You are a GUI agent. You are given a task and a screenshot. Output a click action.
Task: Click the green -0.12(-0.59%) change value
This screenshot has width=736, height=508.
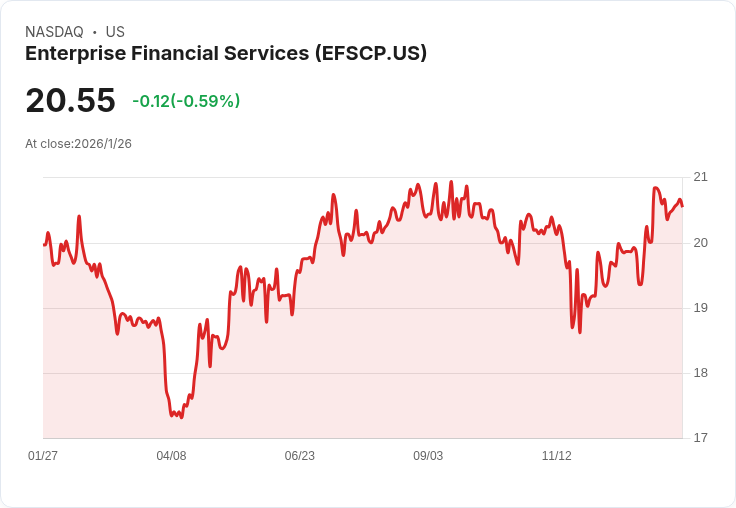click(x=186, y=101)
